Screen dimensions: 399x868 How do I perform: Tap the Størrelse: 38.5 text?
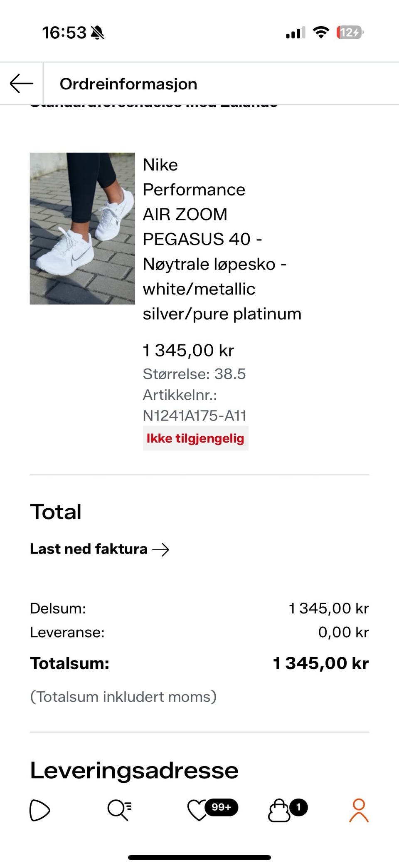[x=194, y=374]
